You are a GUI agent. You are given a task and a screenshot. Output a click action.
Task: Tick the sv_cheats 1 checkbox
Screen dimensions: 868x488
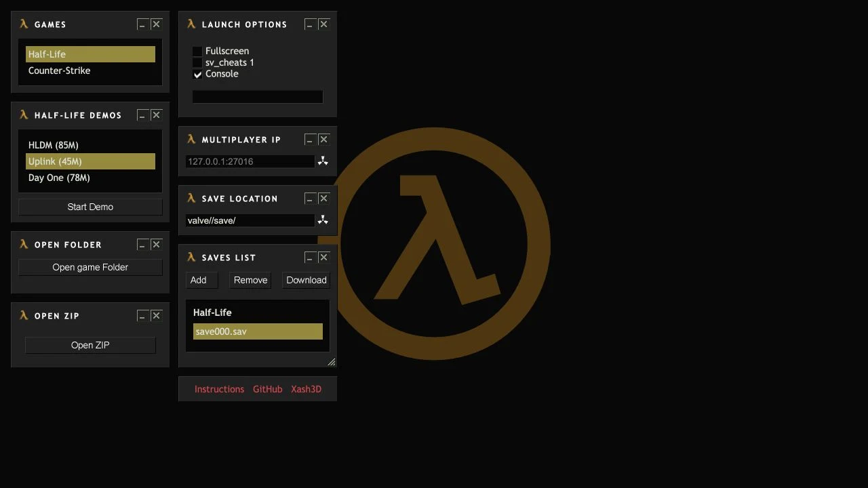[x=197, y=63]
